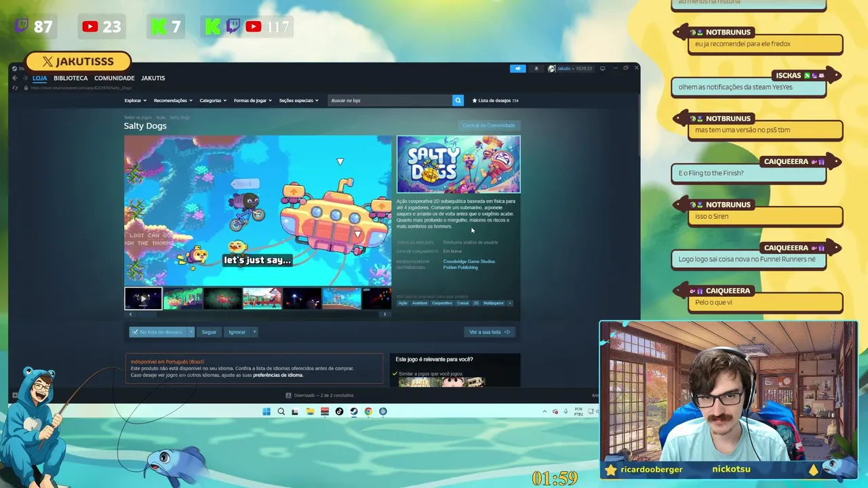Open the wishlist options dropdown arrow
Image resolution: width=868 pixels, height=488 pixels.
click(191, 332)
